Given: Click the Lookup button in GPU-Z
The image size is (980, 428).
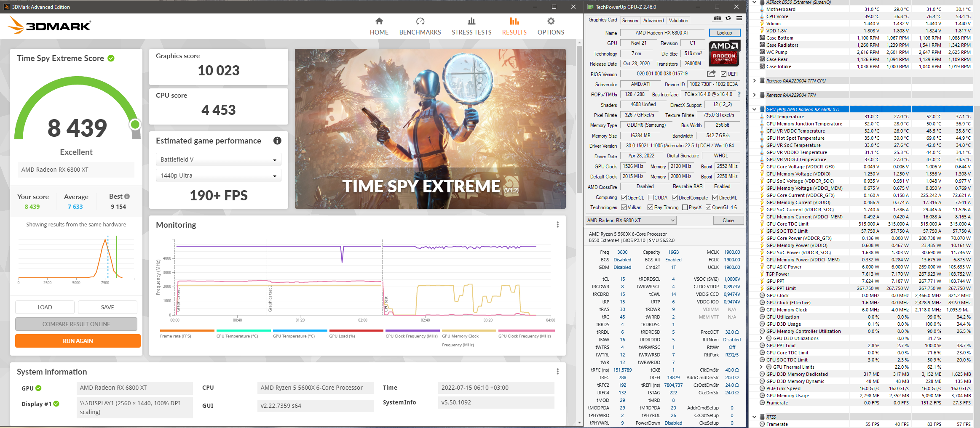Looking at the screenshot, I should point(724,33).
